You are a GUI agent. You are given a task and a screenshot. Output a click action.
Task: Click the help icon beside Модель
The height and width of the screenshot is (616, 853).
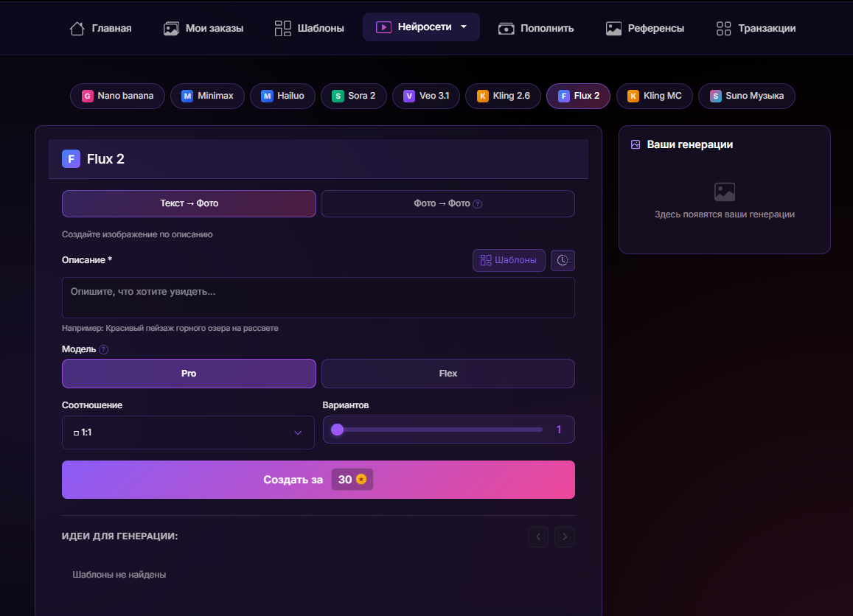click(x=103, y=349)
